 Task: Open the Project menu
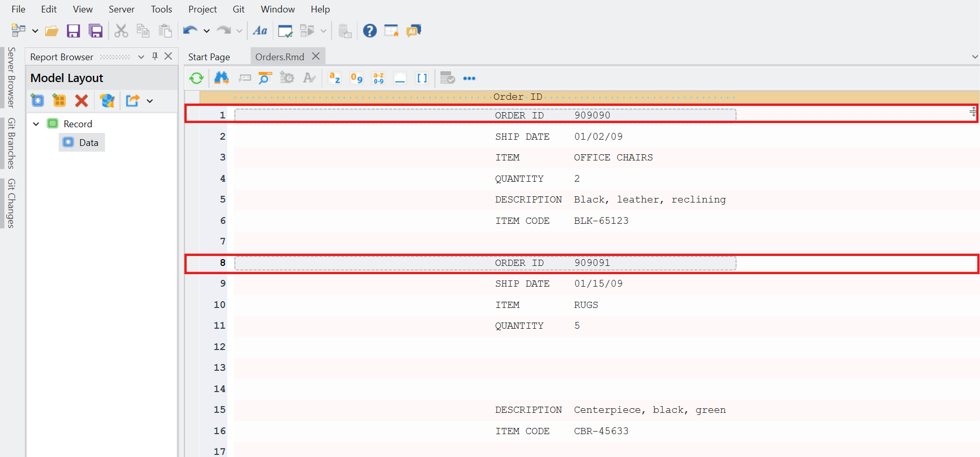(x=202, y=9)
